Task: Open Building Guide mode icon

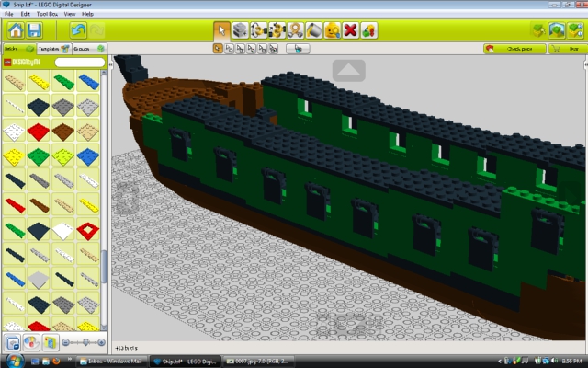Action: point(575,30)
